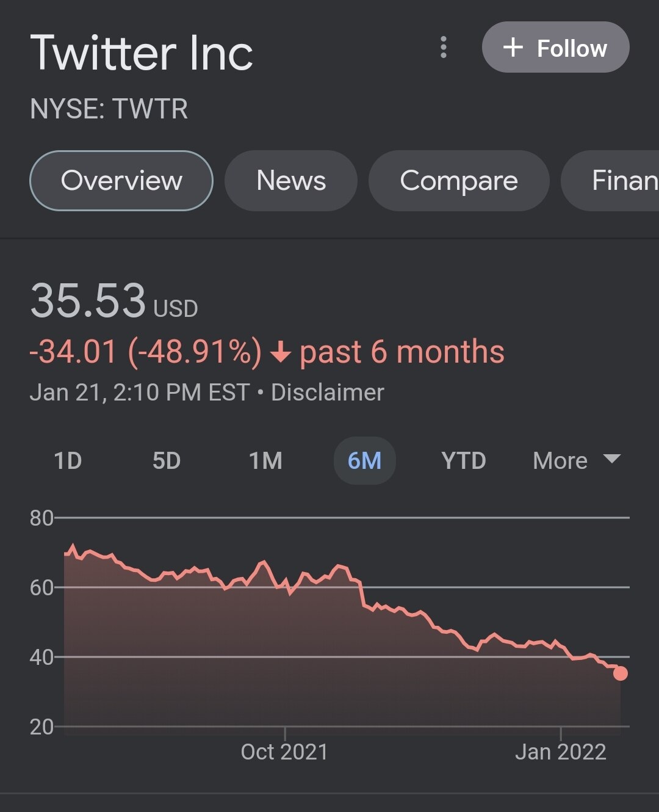659x812 pixels.
Task: Click the Oct 2021 axis marker
Action: 284,752
